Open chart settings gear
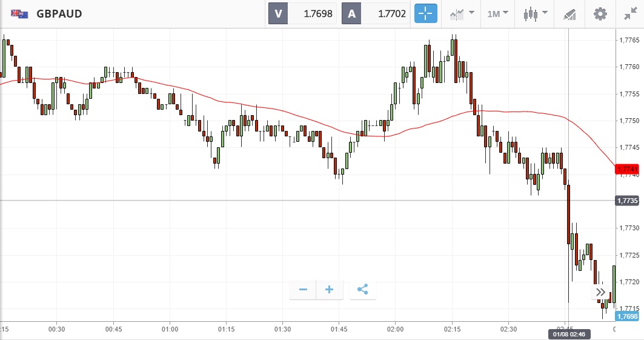This screenshot has width=644, height=340. [x=600, y=13]
